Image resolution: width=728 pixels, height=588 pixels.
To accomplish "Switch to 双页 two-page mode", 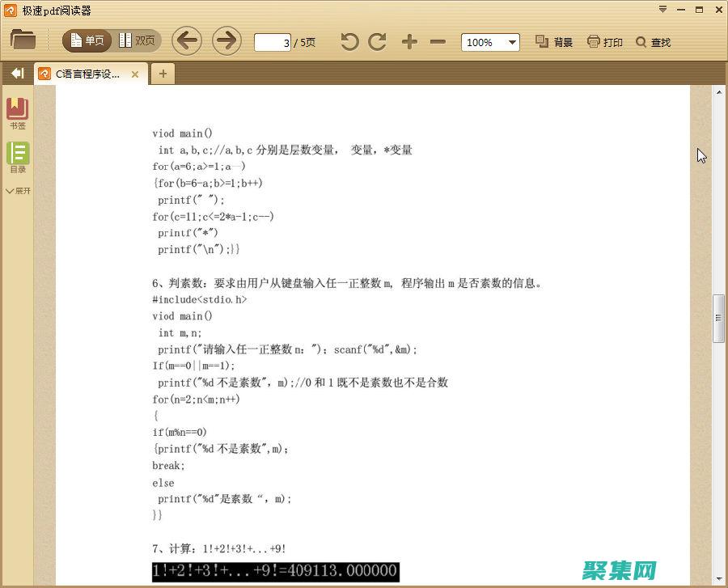I will pos(136,39).
